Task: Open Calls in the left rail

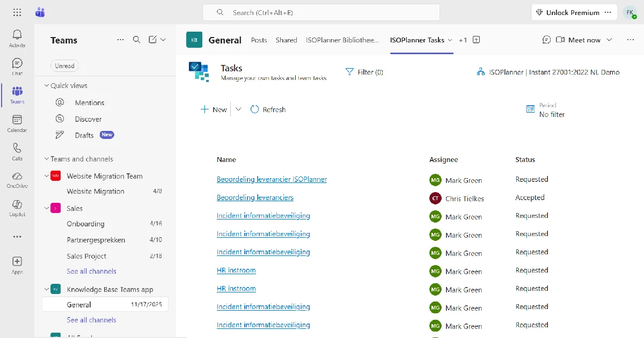Action: [x=17, y=152]
